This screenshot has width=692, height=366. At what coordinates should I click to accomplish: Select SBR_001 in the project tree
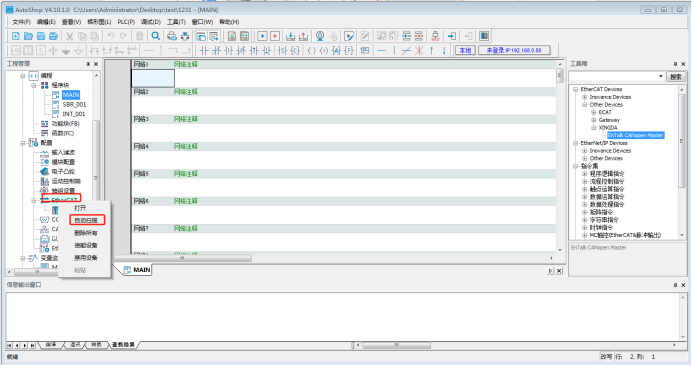click(x=74, y=105)
